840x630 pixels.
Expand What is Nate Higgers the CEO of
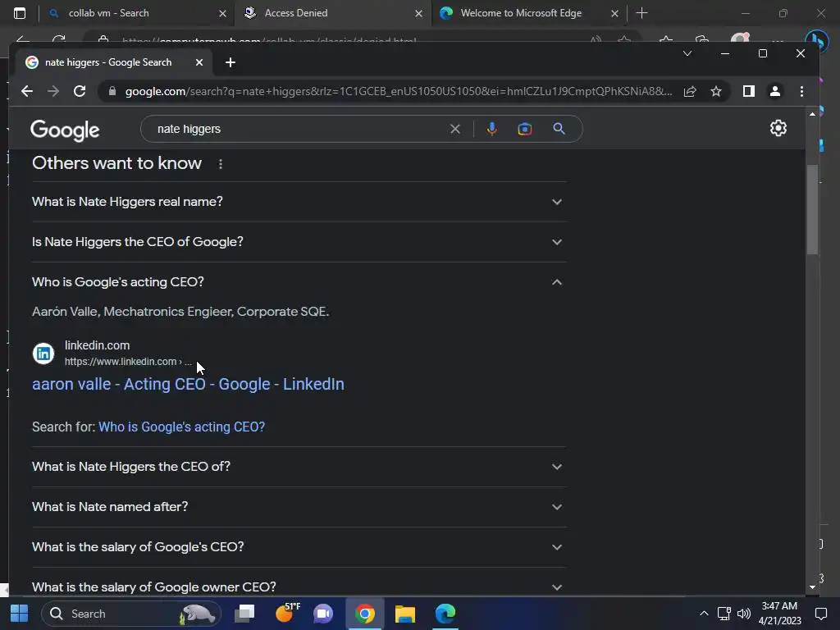tap(299, 467)
